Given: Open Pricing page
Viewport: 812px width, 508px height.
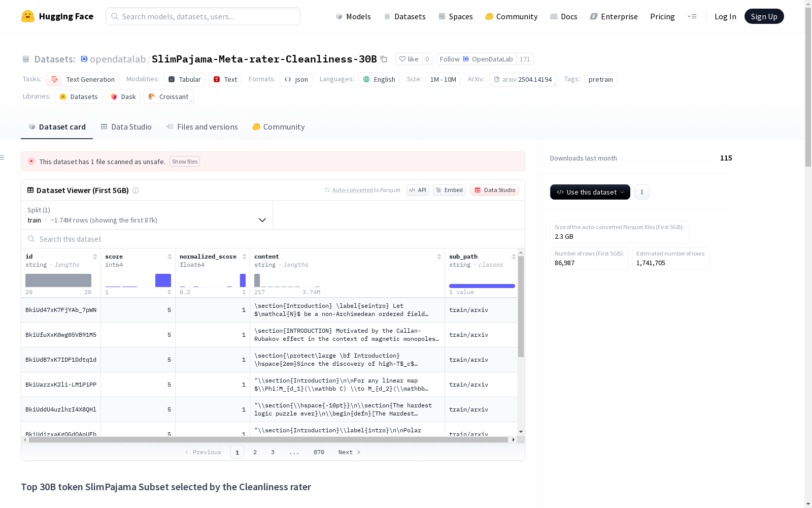Looking at the screenshot, I should pos(662,16).
